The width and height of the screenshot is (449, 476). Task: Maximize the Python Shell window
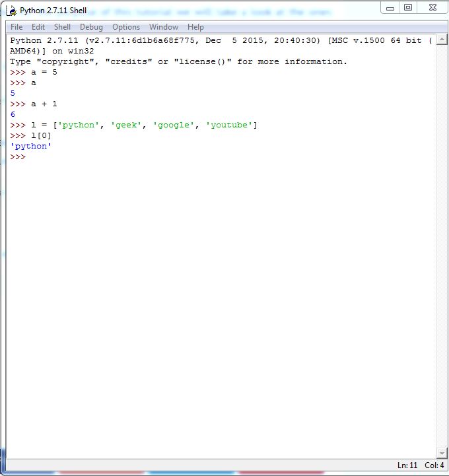click(x=408, y=8)
